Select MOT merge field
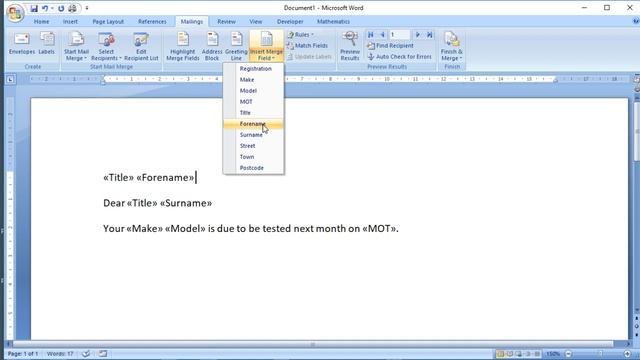Viewport: 640px width, 360px height. (x=253, y=102)
